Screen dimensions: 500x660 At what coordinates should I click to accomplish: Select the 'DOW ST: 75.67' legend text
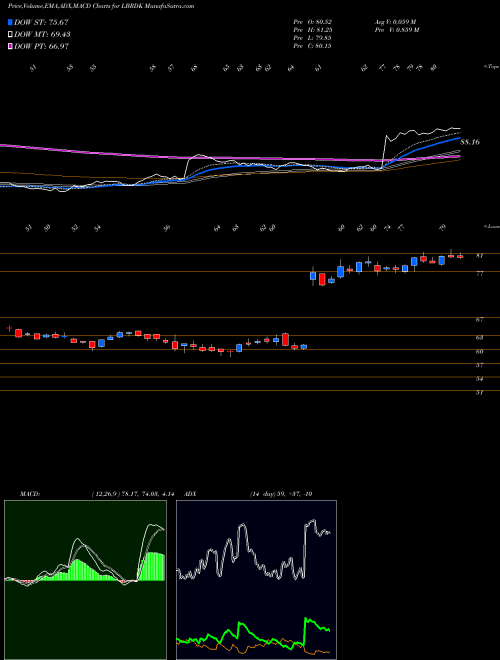(41, 23)
